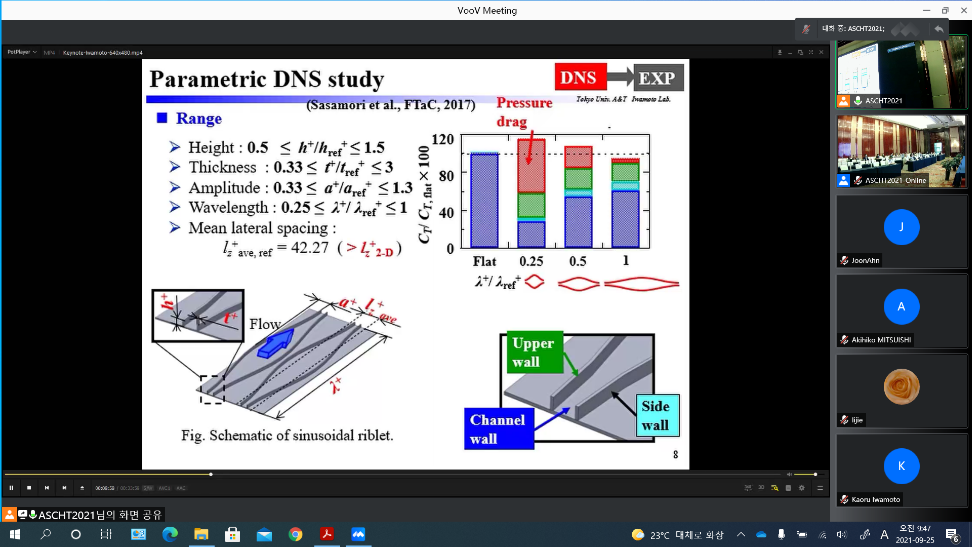The image size is (980, 547).
Task: Click the reply arrow in the chat notification
Action: [938, 29]
